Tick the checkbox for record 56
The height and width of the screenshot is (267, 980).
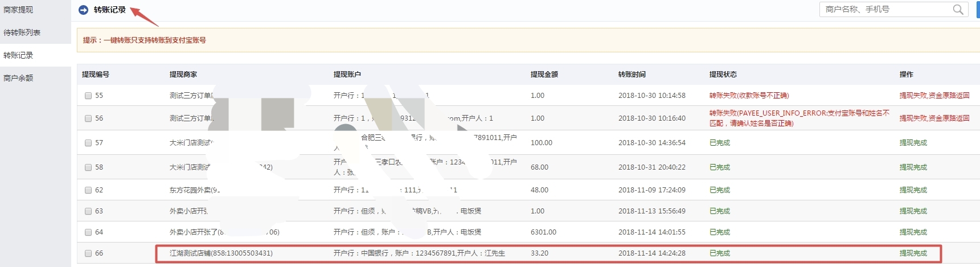tap(88, 118)
